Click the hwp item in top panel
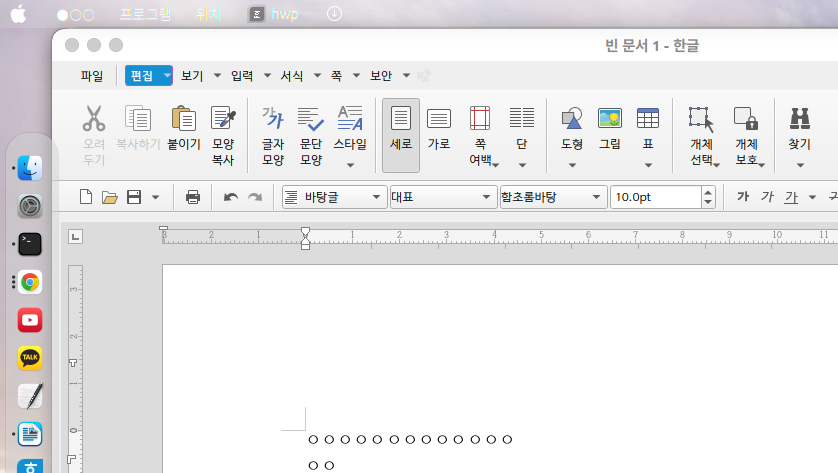The image size is (838, 473). (273, 14)
